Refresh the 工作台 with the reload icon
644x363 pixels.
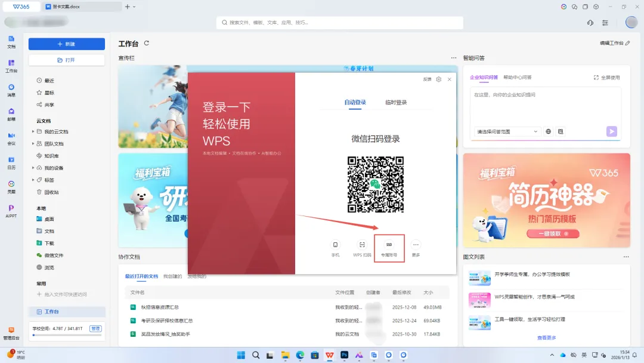pos(147,43)
